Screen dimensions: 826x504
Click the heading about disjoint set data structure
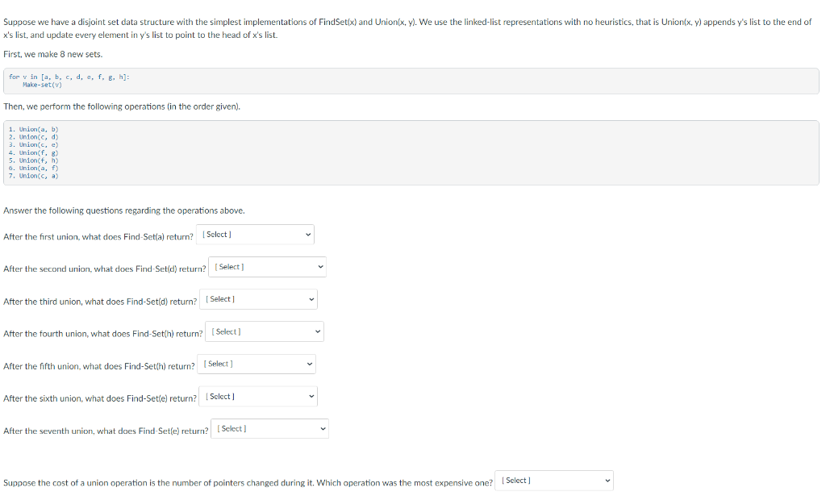(x=323, y=22)
